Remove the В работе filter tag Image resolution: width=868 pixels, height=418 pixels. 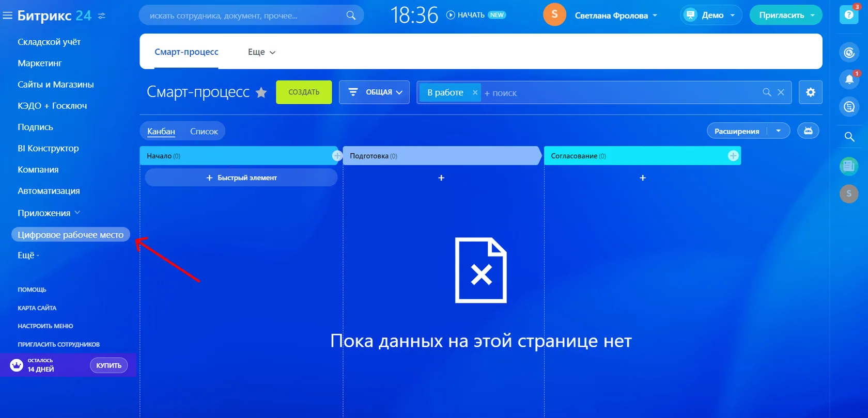pyautogui.click(x=475, y=92)
